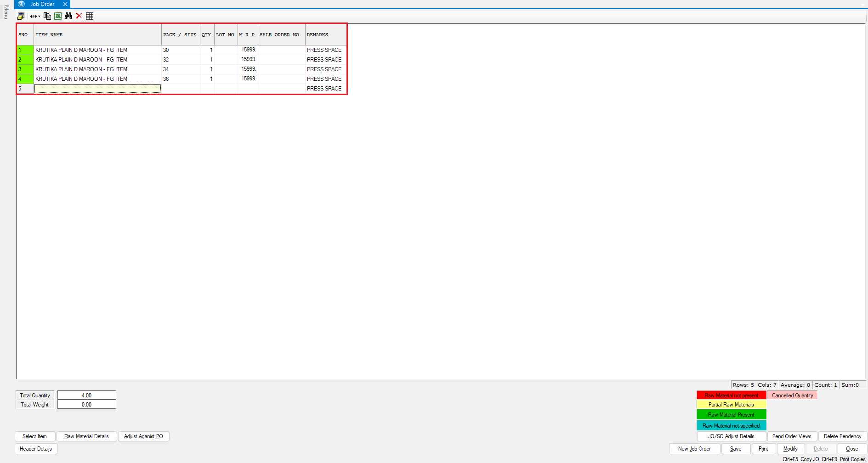Expand the column width arrows dropdown
This screenshot has height=463, width=868.
35,16
